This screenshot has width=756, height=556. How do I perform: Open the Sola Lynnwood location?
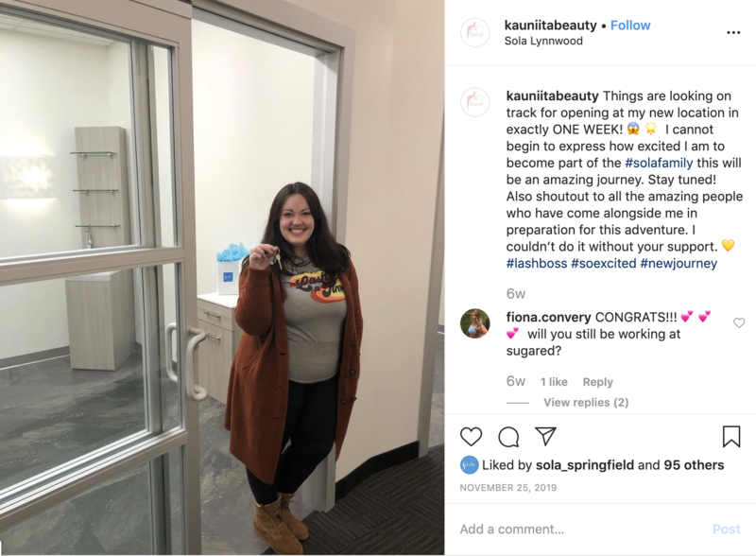point(543,41)
